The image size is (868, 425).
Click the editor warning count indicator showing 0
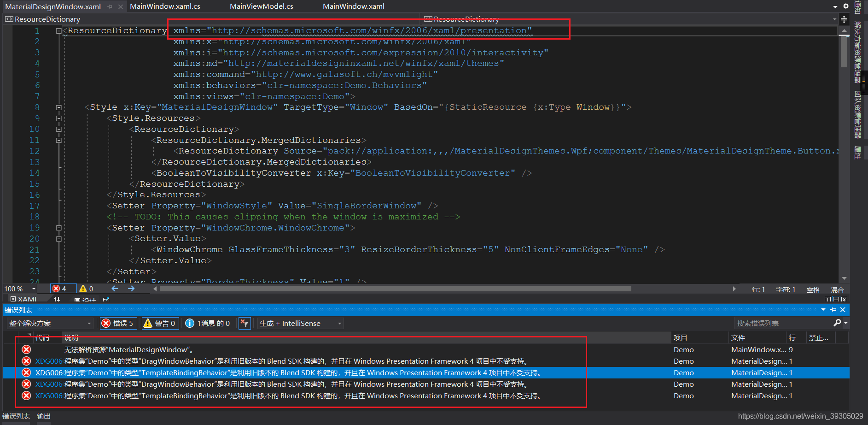[87, 289]
